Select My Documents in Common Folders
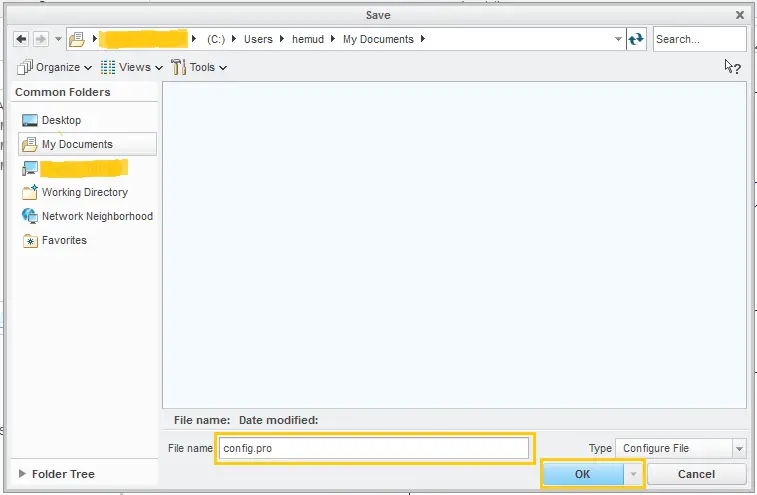This screenshot has width=757, height=495. [77, 144]
